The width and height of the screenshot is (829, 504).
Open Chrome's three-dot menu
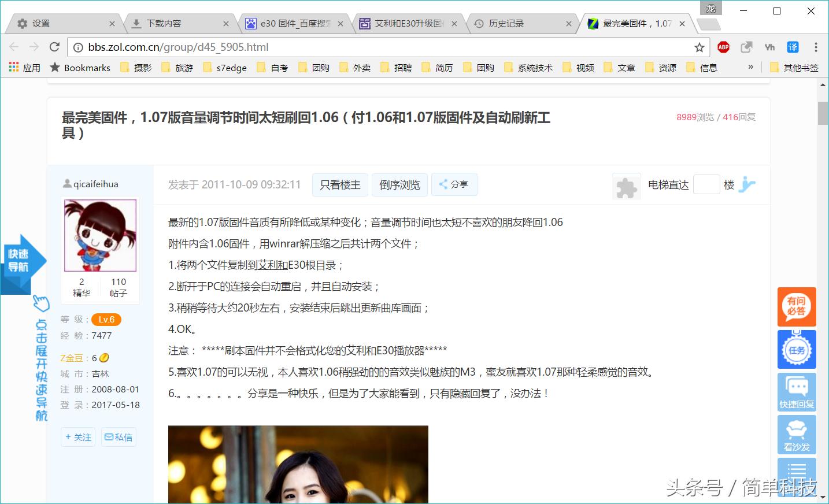coord(816,47)
